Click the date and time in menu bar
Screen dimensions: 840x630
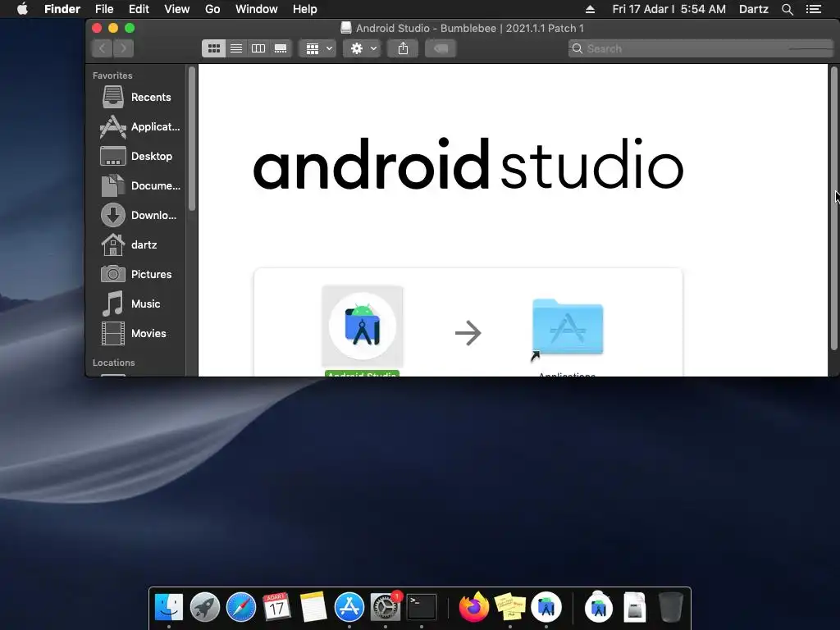click(669, 9)
